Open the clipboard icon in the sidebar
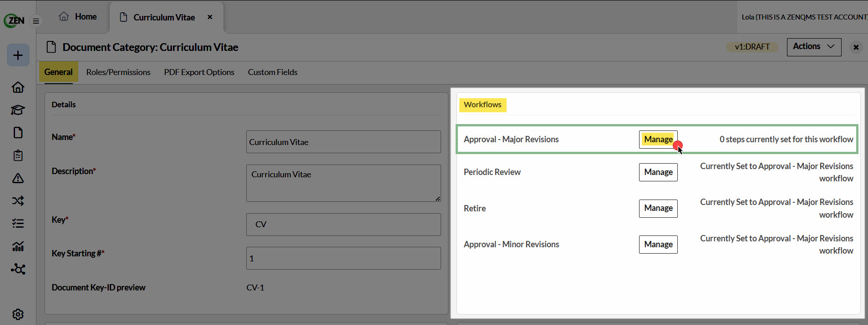The width and height of the screenshot is (868, 325). click(x=18, y=155)
